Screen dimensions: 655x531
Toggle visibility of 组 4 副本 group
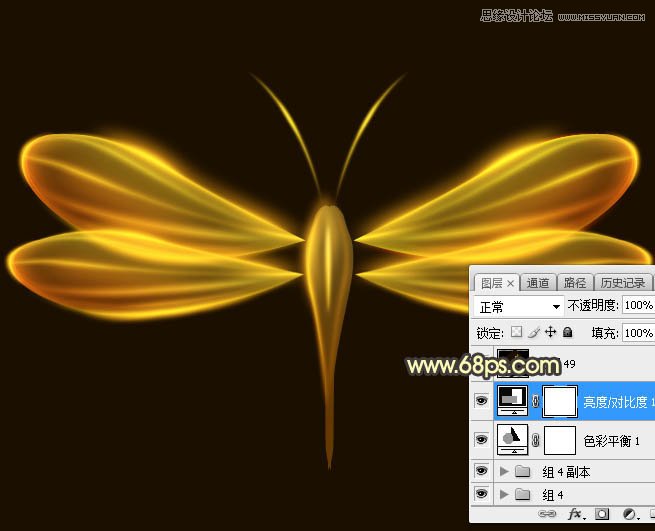click(481, 471)
